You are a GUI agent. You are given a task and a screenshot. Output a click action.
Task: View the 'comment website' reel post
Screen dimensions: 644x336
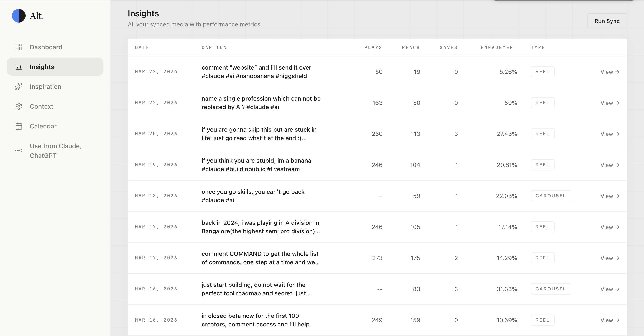tap(609, 72)
